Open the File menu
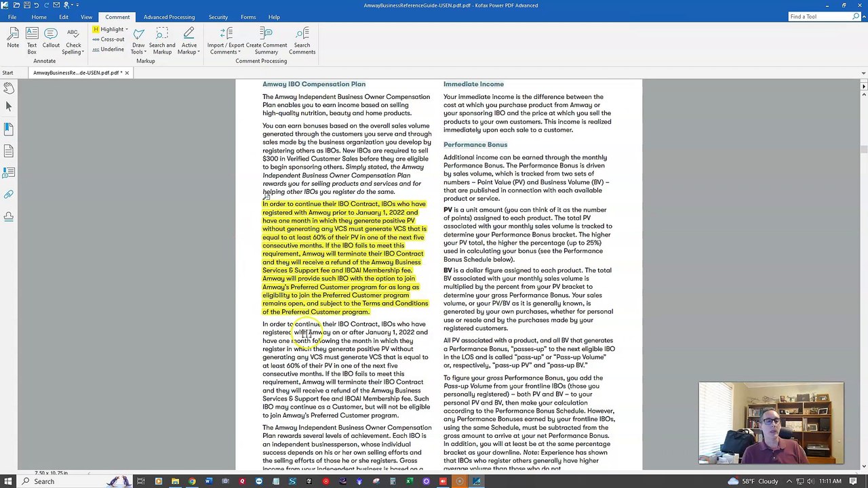Screen dimensions: 868x488 pos(12,17)
